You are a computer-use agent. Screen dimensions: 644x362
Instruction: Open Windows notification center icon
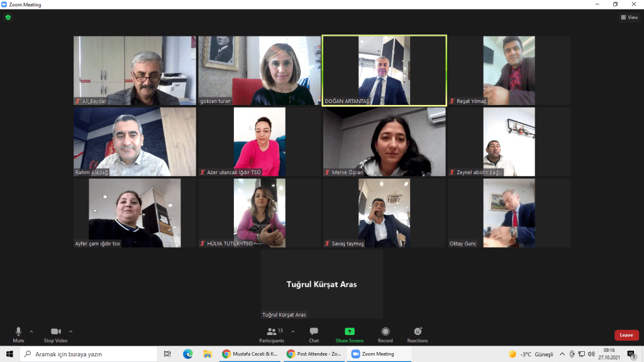631,354
